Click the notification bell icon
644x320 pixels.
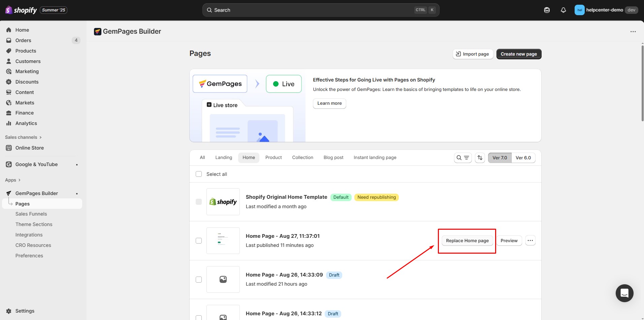point(563,10)
